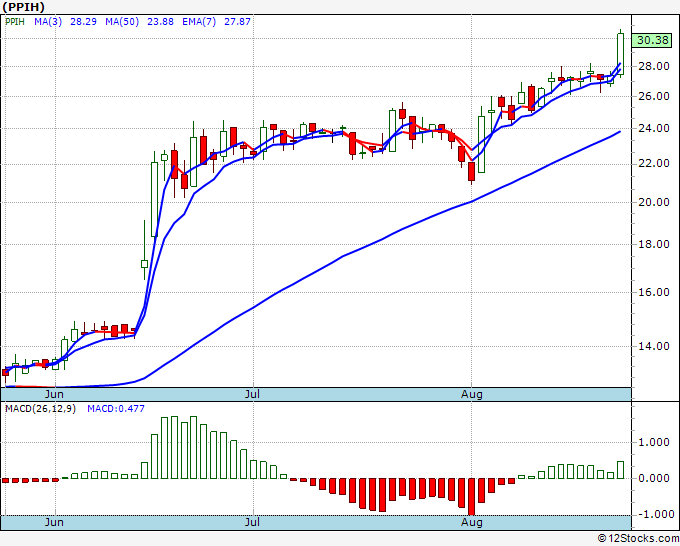Click the 24.00 price axis label

[653, 128]
